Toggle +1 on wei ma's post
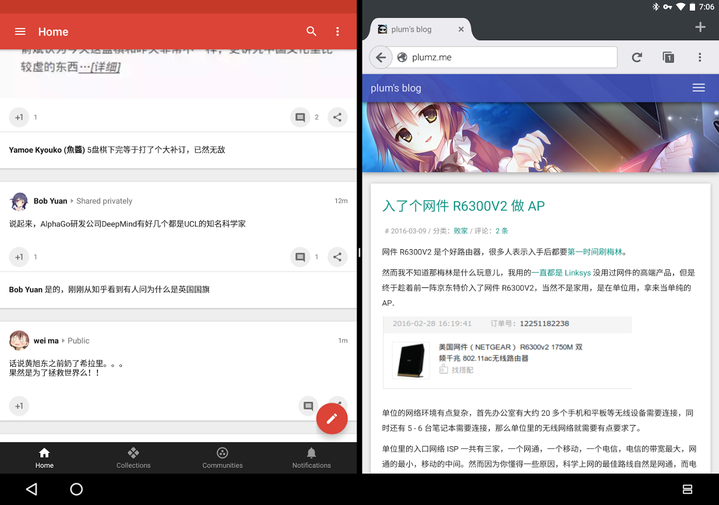This screenshot has width=719, height=505. point(19,406)
